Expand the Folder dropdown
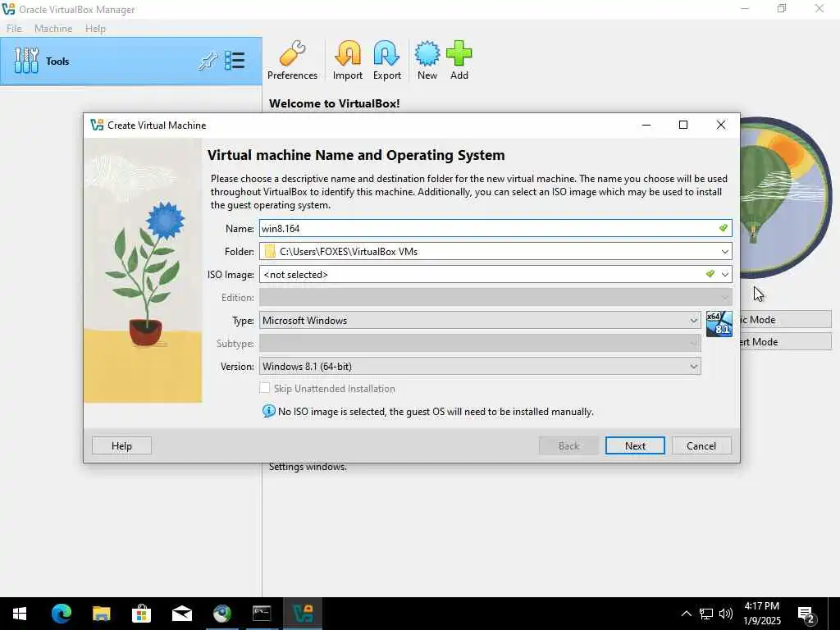This screenshot has height=630, width=840. tap(725, 251)
